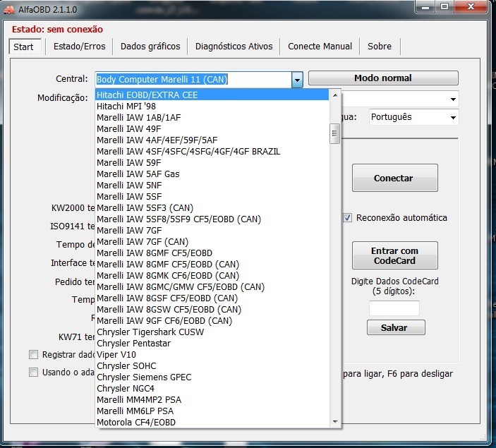This screenshot has height=448, width=496.
Task: Click Entrar com CodeCard button
Action: click(x=395, y=255)
